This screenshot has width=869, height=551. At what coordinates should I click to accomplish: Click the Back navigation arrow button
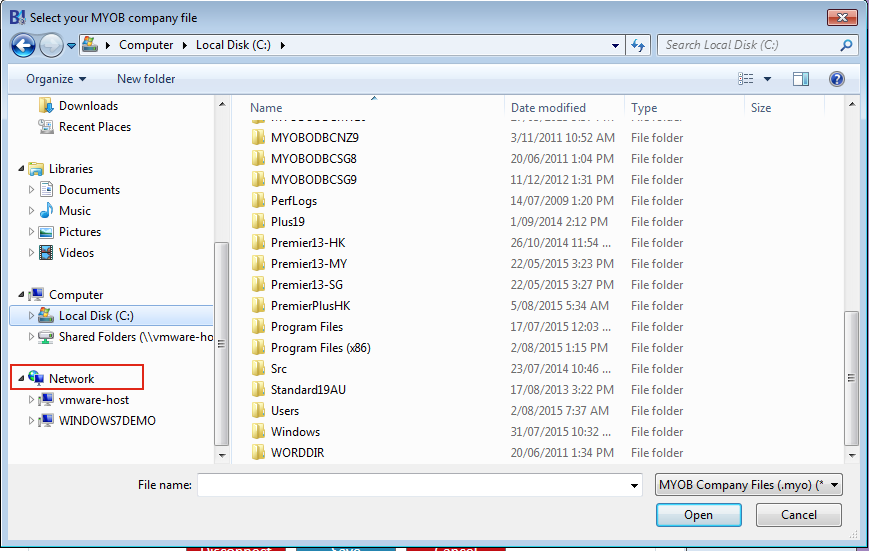[x=23, y=45]
